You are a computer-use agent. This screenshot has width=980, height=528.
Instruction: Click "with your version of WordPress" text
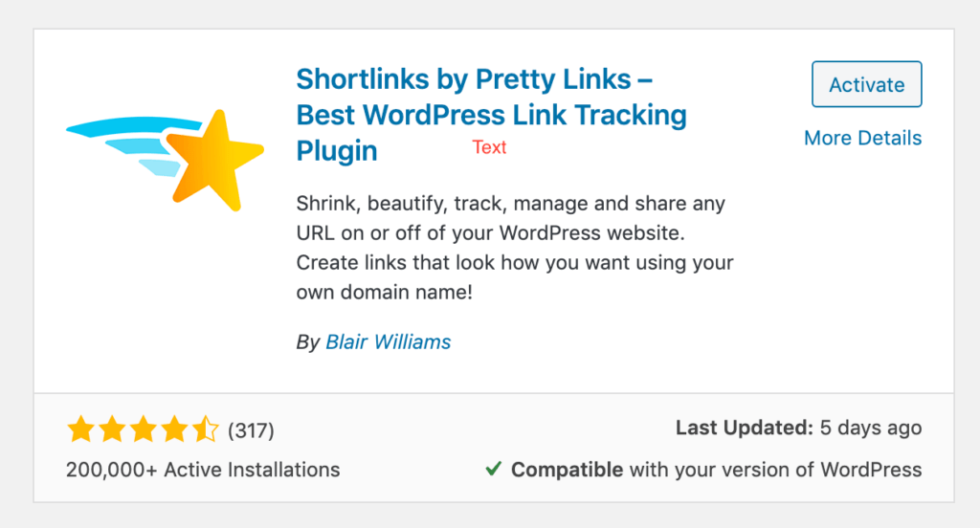pyautogui.click(x=775, y=470)
